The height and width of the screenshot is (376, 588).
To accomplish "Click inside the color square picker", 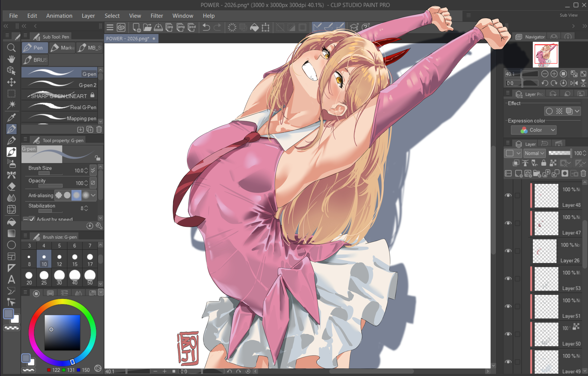I will (62, 333).
